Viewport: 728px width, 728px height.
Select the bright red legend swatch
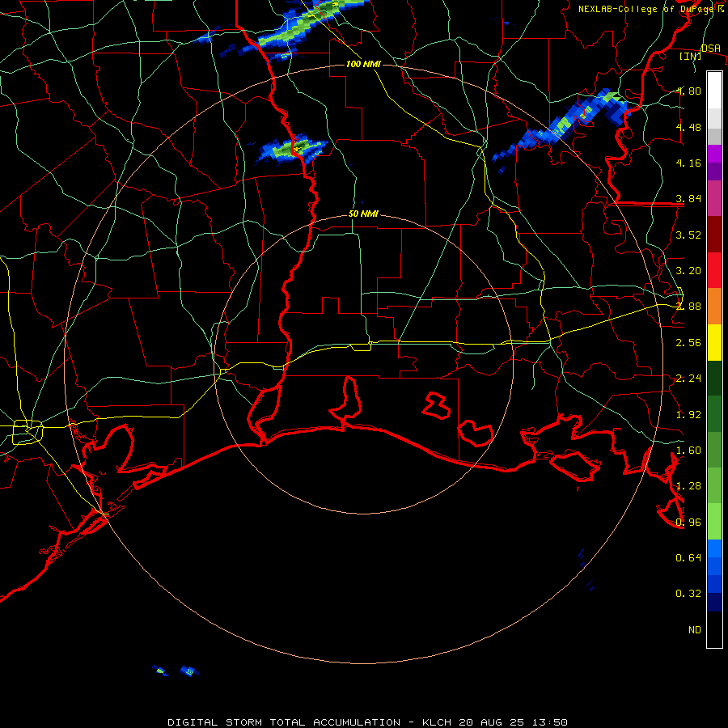tap(714, 270)
